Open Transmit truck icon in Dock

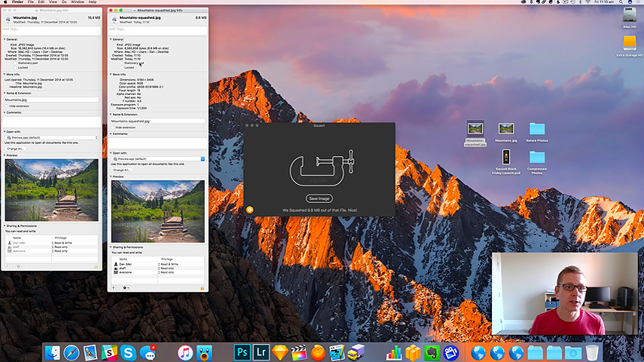click(356, 353)
